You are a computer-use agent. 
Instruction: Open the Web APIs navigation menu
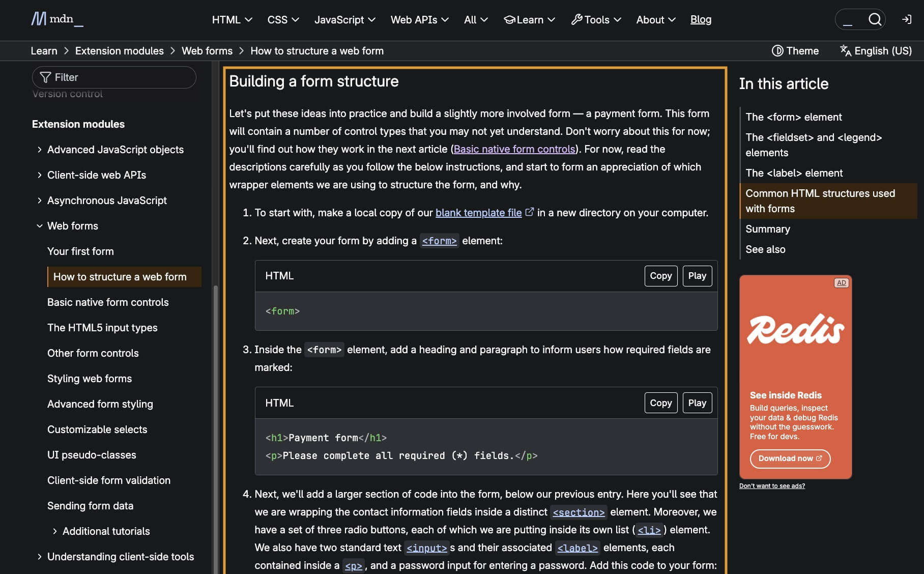[x=419, y=20]
